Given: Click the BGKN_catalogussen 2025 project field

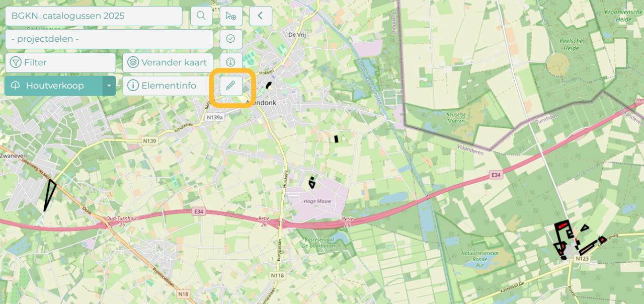Looking at the screenshot, I should [x=94, y=16].
